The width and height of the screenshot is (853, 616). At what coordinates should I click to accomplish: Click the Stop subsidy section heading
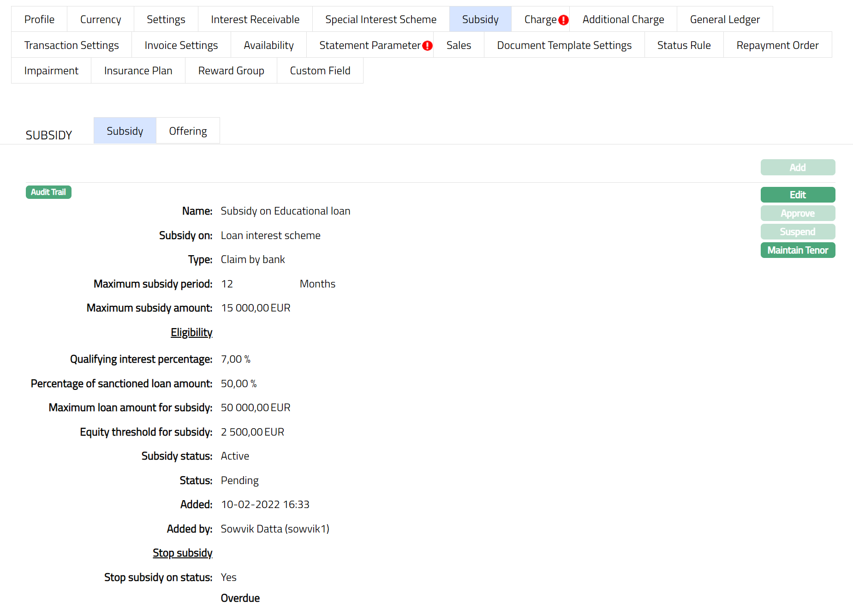click(x=182, y=553)
